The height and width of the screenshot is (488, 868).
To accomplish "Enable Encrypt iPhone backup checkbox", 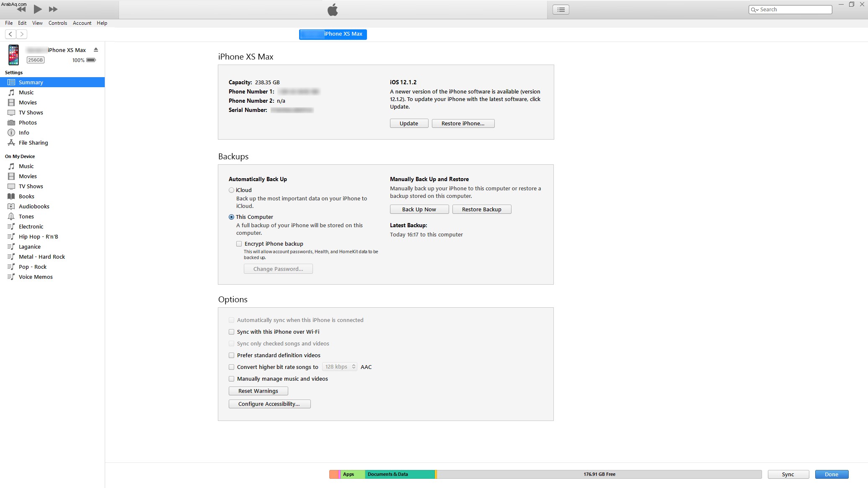I will pos(239,244).
